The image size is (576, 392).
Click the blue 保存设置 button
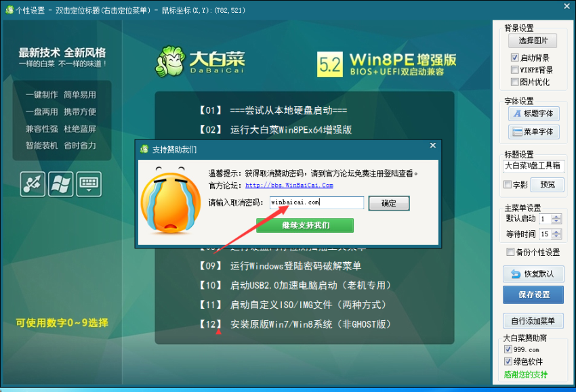[x=533, y=295]
